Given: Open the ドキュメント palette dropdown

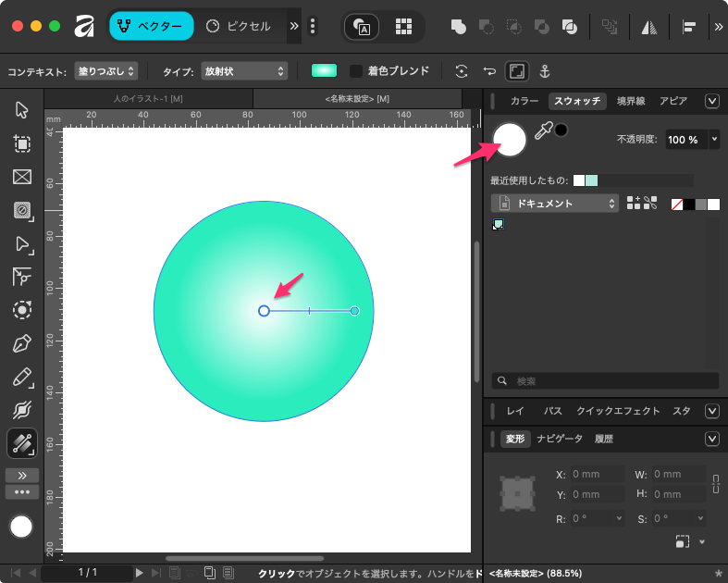Looking at the screenshot, I should [555, 203].
